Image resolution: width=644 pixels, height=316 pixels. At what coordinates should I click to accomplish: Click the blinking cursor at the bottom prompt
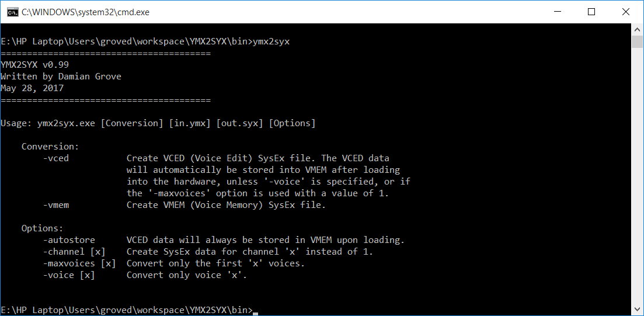point(256,311)
